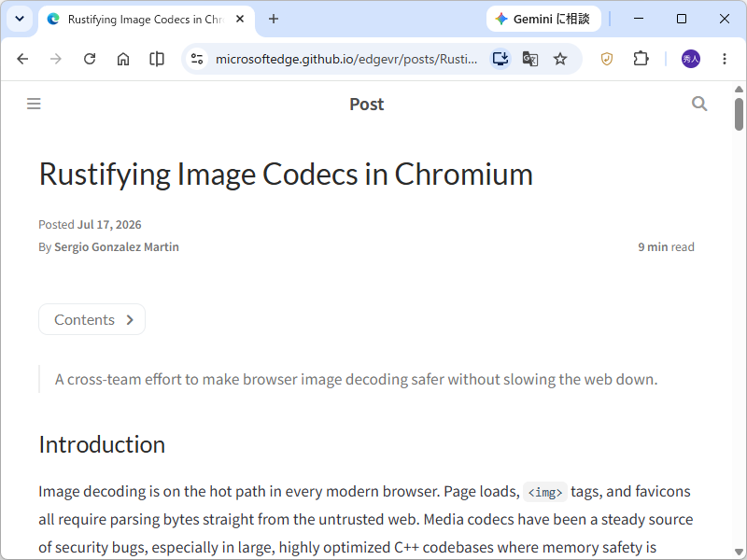This screenshot has height=560, width=747.
Task: Open the shield extension icon
Action: coord(606,59)
